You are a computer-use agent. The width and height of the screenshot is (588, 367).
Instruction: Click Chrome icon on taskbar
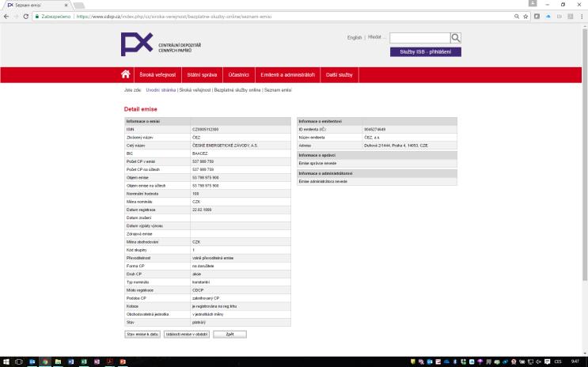tap(45, 361)
